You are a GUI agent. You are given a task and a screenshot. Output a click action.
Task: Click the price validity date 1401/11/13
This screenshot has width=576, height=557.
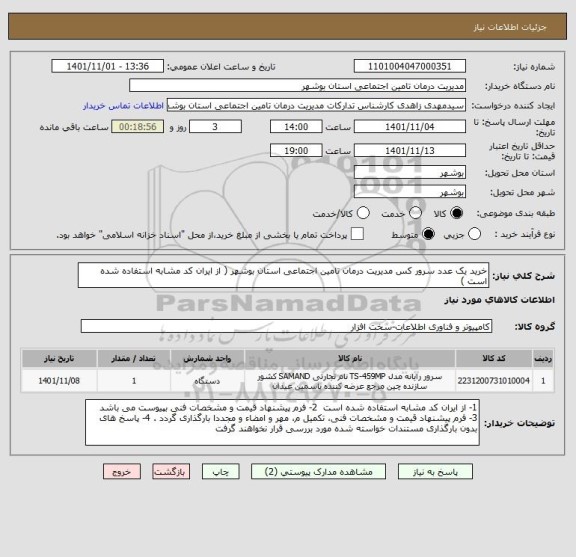[x=410, y=151]
